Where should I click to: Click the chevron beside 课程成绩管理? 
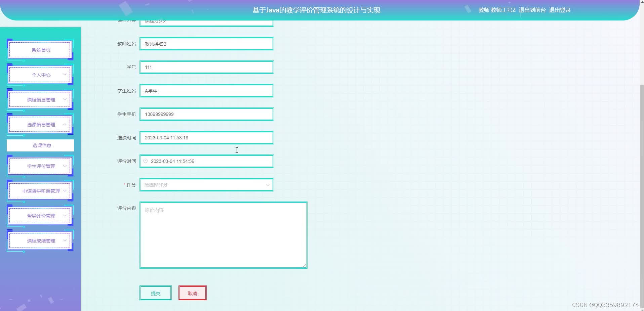[x=65, y=240]
